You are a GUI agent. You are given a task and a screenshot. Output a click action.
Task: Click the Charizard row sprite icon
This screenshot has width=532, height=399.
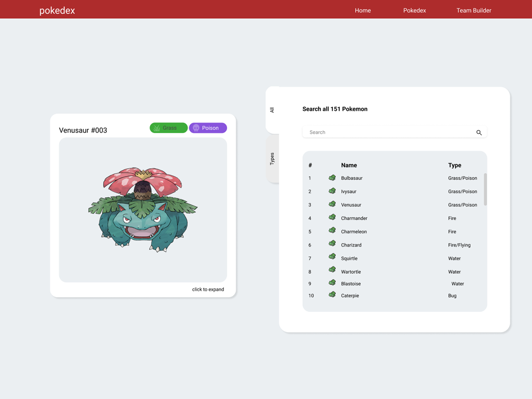point(332,244)
